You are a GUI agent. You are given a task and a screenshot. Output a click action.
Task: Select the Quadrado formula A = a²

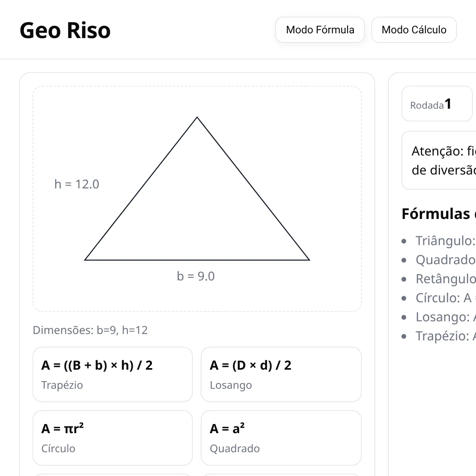coord(281,438)
